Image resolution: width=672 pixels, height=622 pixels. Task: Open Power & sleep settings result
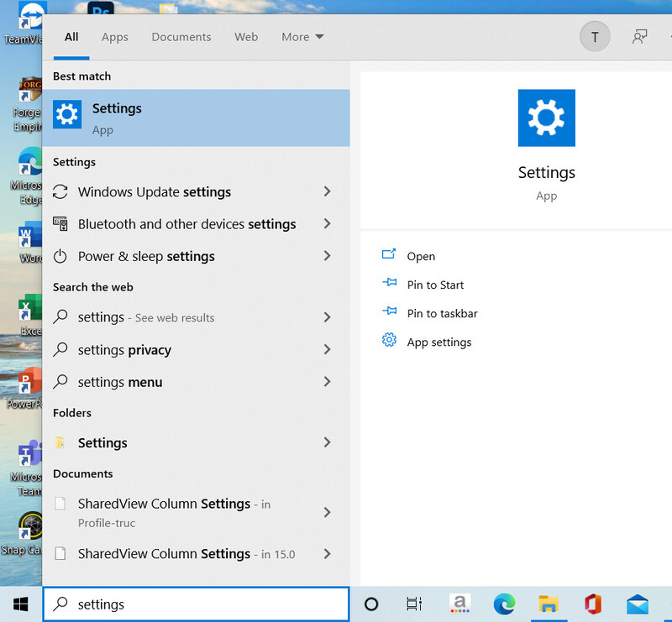pyautogui.click(x=196, y=256)
